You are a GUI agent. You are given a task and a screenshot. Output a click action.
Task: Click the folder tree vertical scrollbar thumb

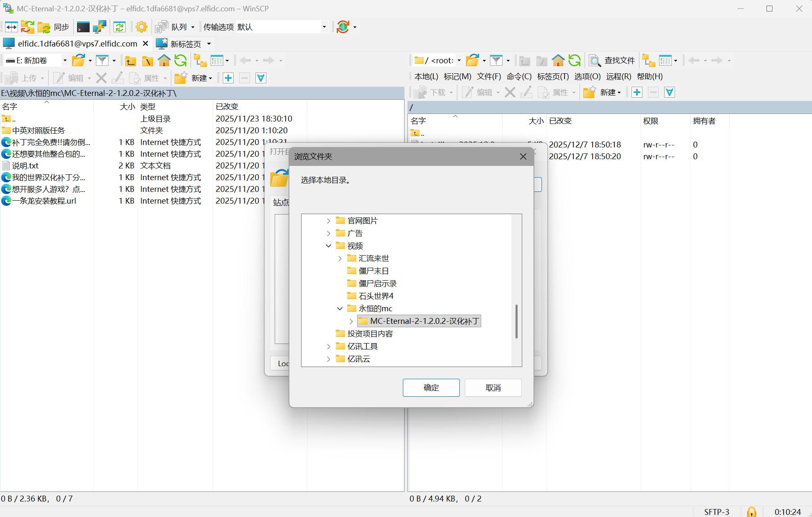pyautogui.click(x=516, y=321)
